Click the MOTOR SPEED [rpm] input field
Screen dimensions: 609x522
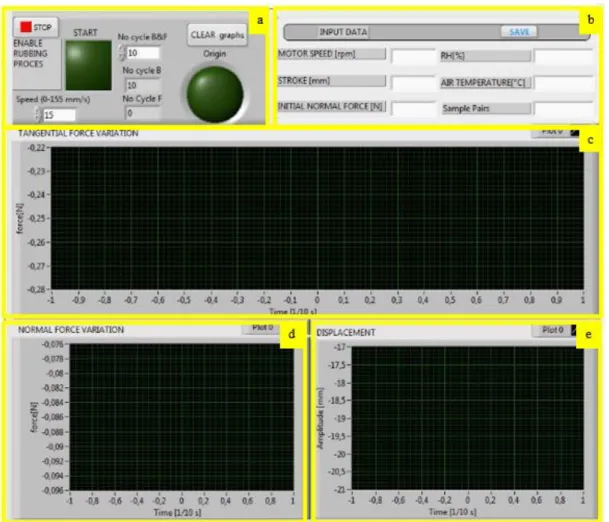413,56
